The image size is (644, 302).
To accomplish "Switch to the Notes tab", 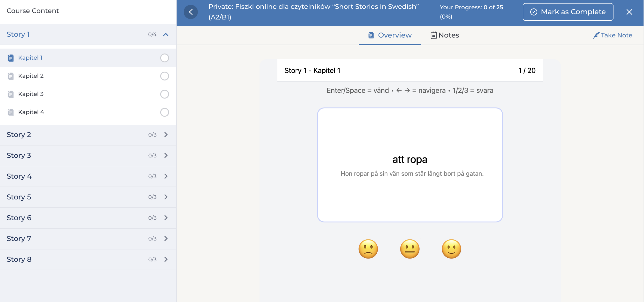I will (x=445, y=35).
